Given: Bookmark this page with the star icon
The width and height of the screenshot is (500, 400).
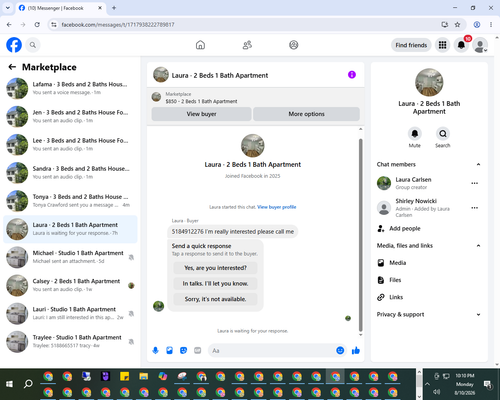Looking at the screenshot, I should [x=458, y=25].
